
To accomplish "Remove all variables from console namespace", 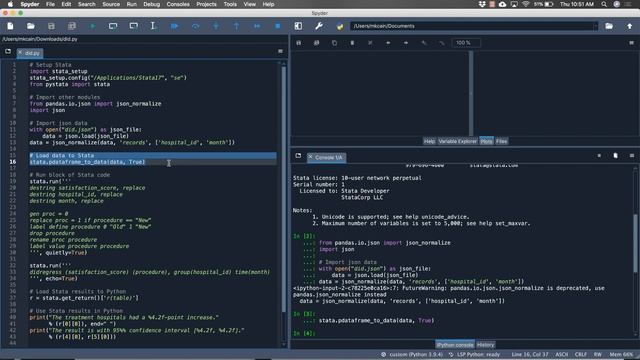I will click(616, 156).
